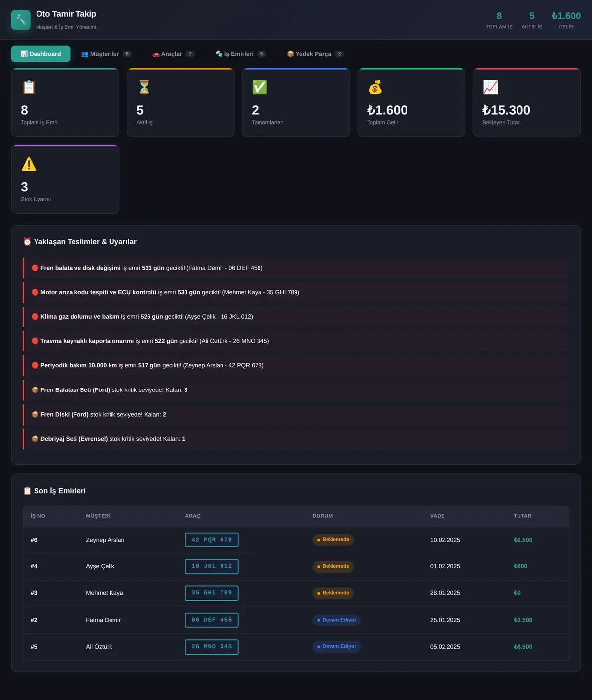Screen dimensions: 592x700
Task: Select the Yedek Parça tab
Action: pyautogui.click(x=315, y=54)
